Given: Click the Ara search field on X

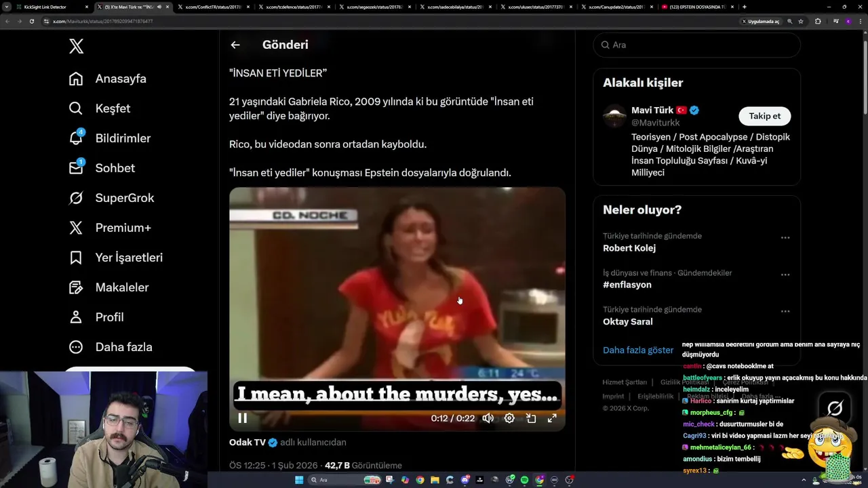Looking at the screenshot, I should click(x=696, y=45).
